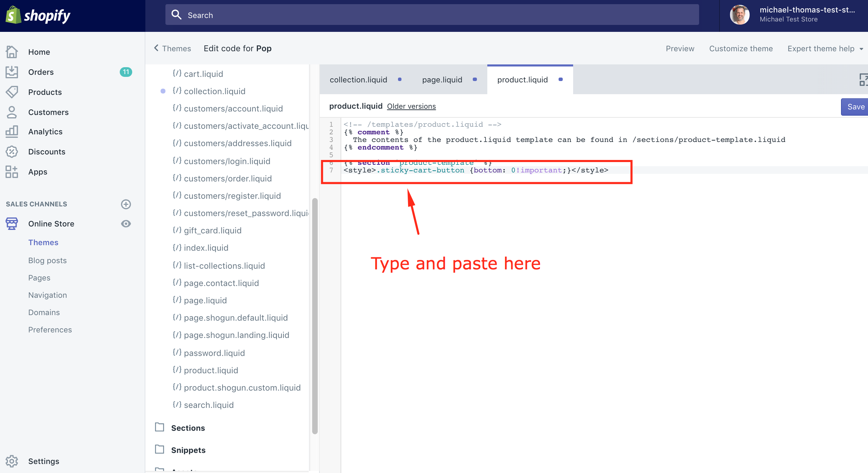Open the Customers person icon
This screenshot has height=473, width=868.
coord(12,112)
